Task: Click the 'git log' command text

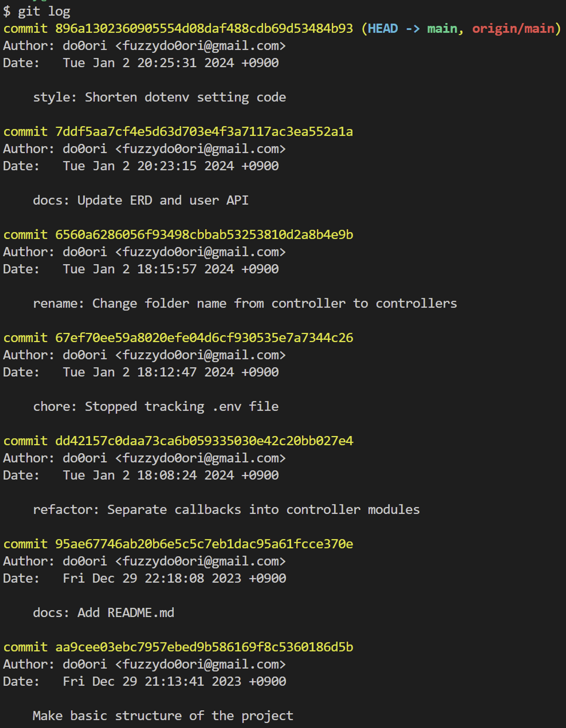Action: coord(44,12)
